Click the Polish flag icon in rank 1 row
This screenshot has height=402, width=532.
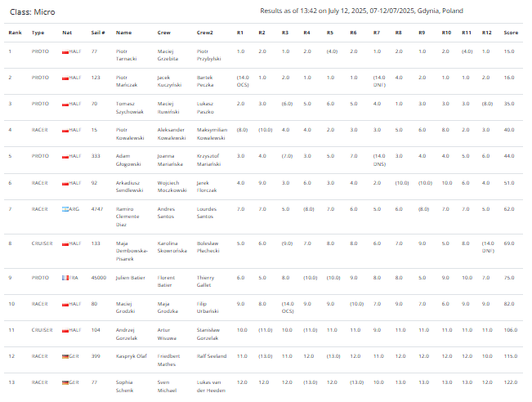click(x=65, y=52)
